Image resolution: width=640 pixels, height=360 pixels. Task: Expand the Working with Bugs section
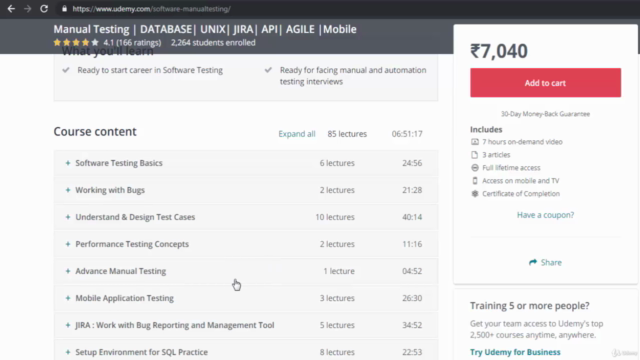246,190
